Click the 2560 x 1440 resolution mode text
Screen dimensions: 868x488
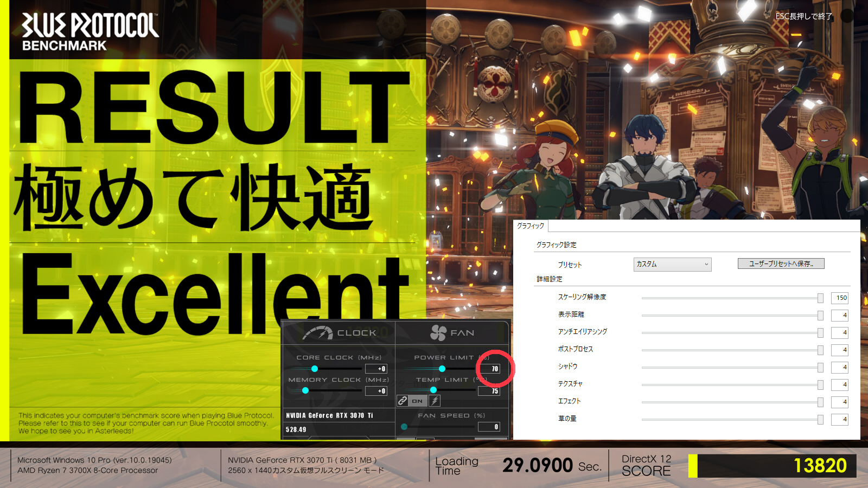305,471
